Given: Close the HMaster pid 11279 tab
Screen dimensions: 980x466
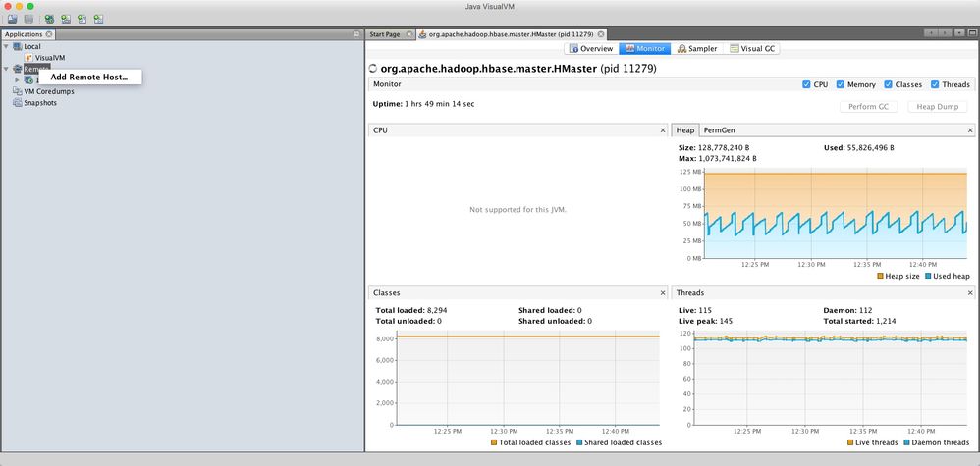Looking at the screenshot, I should pos(601,34).
